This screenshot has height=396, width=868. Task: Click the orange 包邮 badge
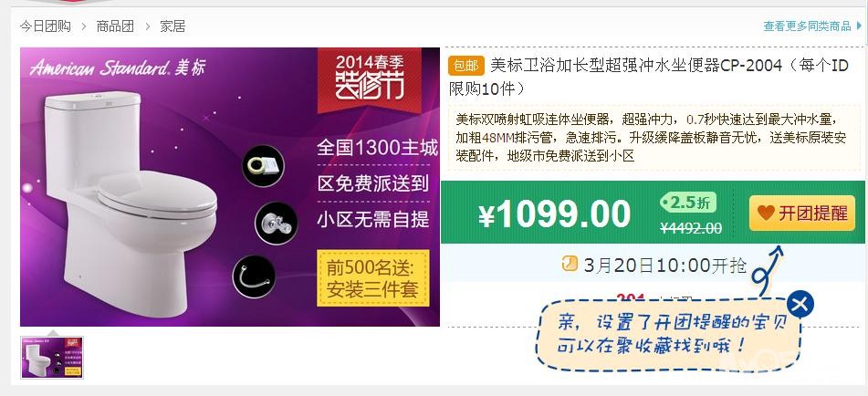tap(466, 66)
